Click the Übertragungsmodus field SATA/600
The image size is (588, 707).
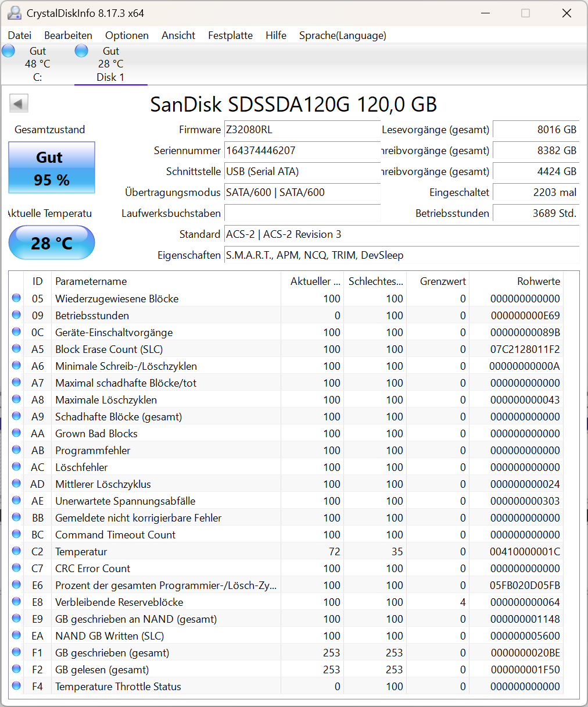[302, 192]
